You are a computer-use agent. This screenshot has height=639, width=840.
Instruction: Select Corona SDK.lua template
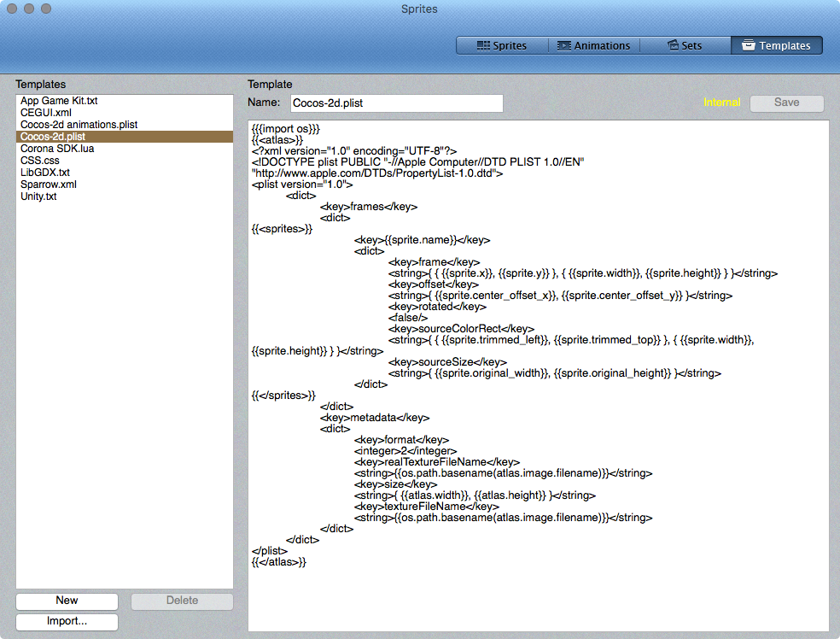[x=125, y=149]
